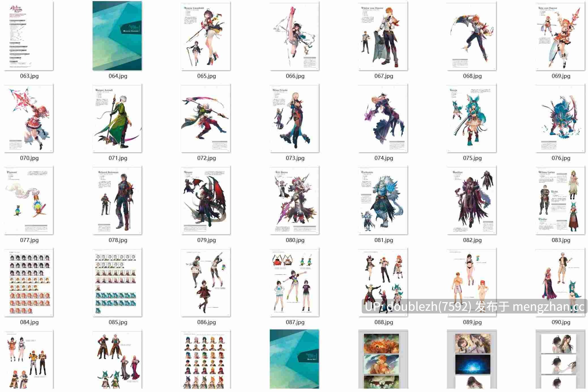The width and height of the screenshot is (588, 392).
Task: Select the 083.jpg thumbnail image
Action: point(560,200)
